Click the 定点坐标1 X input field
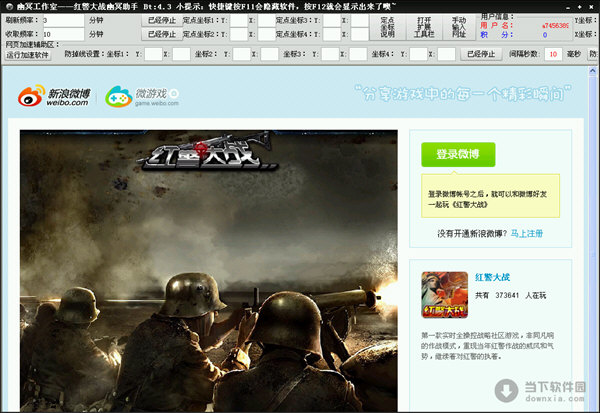 tap(266, 20)
